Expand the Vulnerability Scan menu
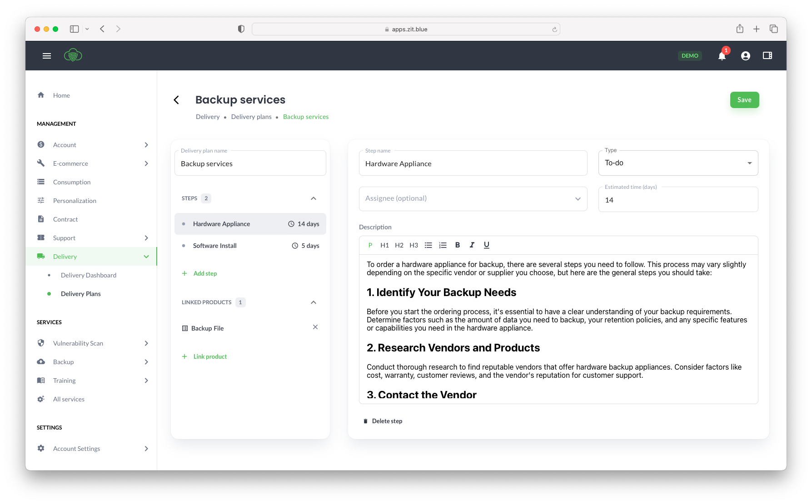812x504 pixels. pyautogui.click(x=146, y=343)
